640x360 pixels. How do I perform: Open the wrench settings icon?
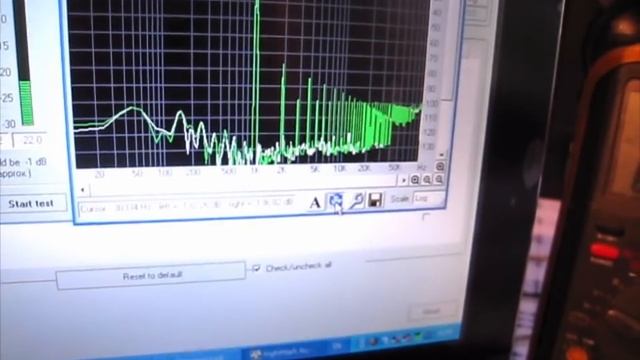pos(356,200)
